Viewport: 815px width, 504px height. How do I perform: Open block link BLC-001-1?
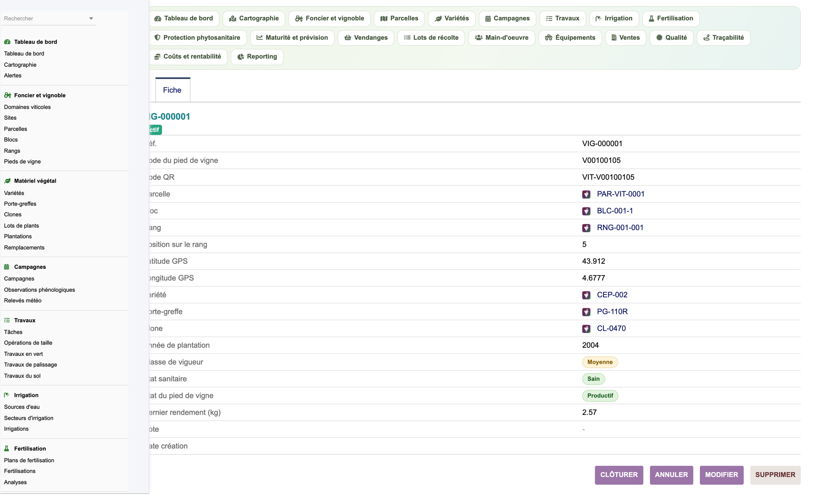pyautogui.click(x=614, y=211)
